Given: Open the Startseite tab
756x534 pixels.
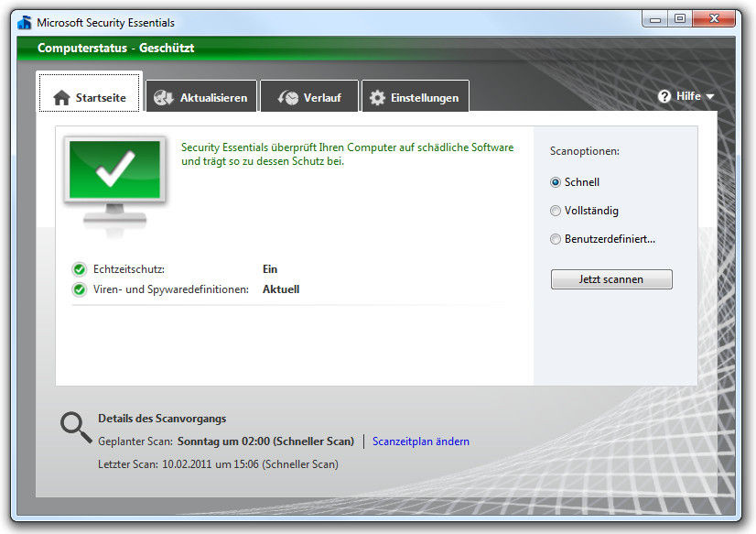Looking at the screenshot, I should tap(89, 93).
